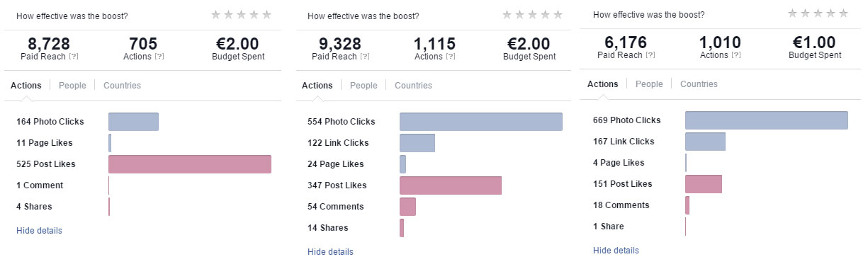Viewport: 868px width, 269px height.
Task: Select Actions tab in third panel
Action: [x=603, y=84]
